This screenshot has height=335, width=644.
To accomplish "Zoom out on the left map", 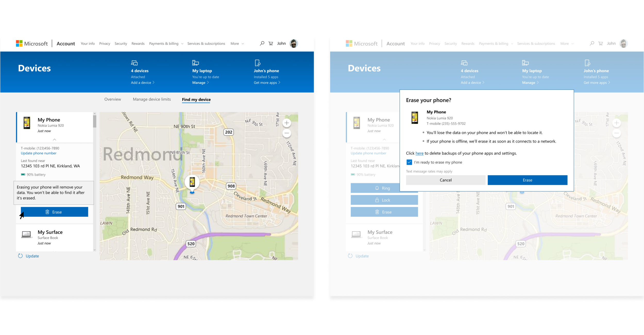I will coord(287,133).
